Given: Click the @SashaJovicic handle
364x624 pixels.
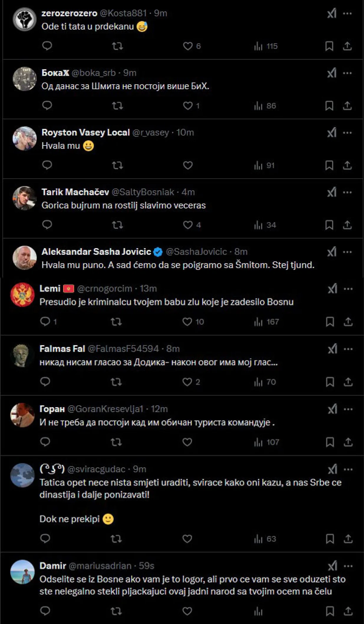Looking at the screenshot, I should pos(196,252).
